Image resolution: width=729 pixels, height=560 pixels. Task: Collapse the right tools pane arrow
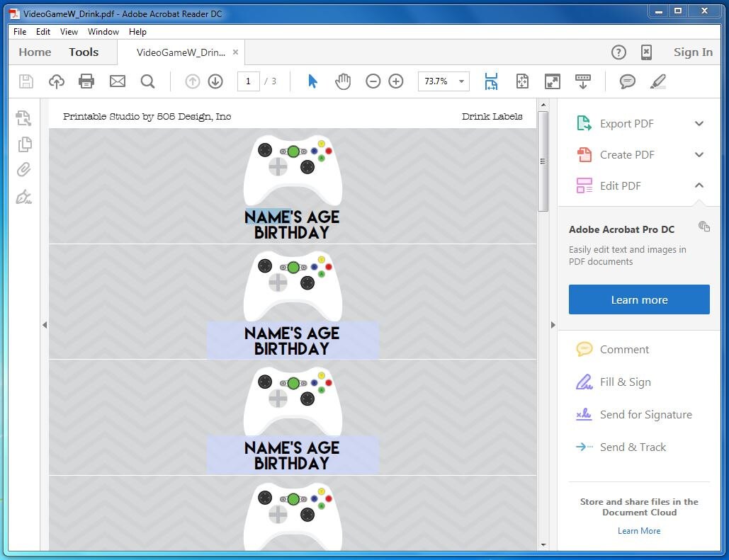(x=553, y=325)
